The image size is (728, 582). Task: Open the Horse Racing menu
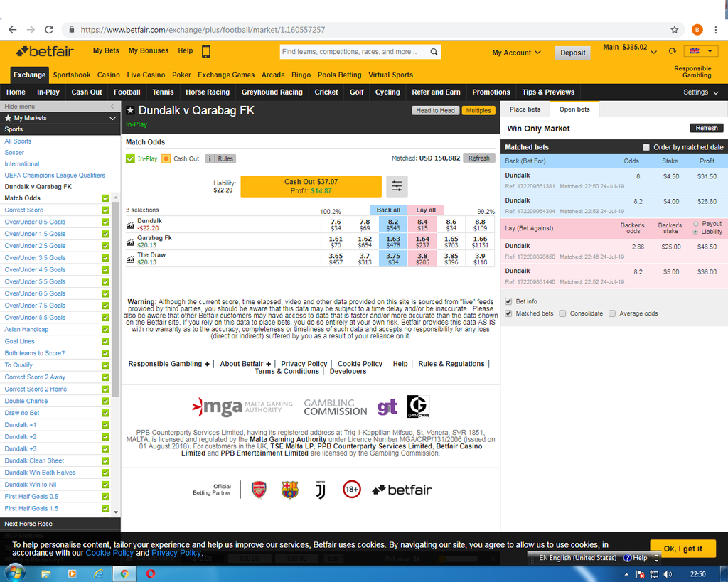coord(208,92)
